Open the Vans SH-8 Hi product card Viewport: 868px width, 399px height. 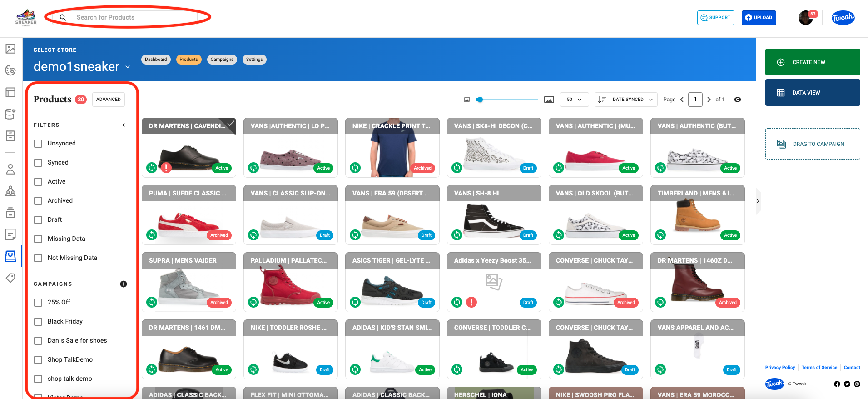(494, 214)
